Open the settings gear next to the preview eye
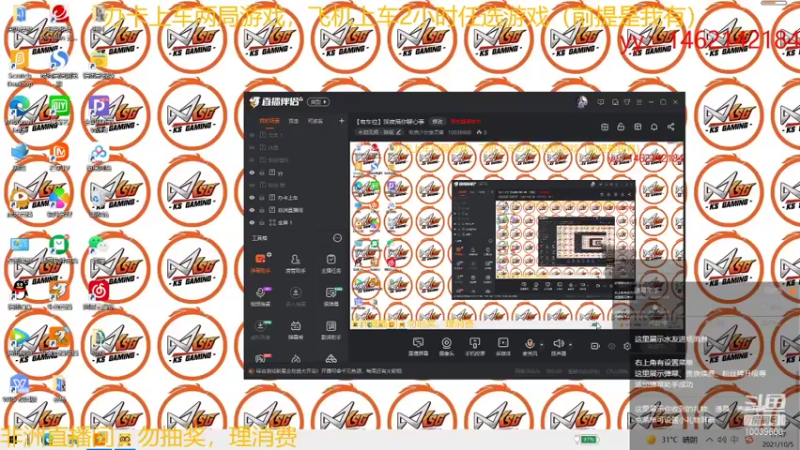This screenshot has height=450, width=800. (627, 346)
